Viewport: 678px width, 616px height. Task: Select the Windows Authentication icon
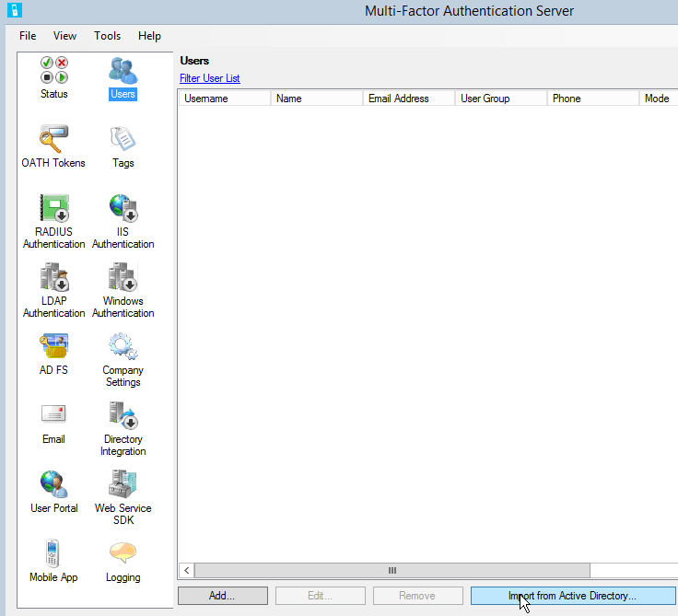click(x=123, y=278)
